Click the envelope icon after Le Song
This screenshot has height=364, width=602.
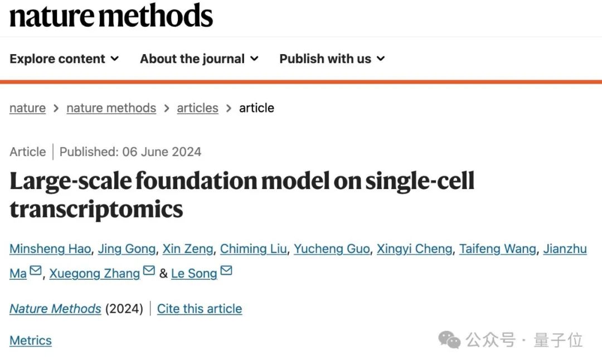(226, 271)
